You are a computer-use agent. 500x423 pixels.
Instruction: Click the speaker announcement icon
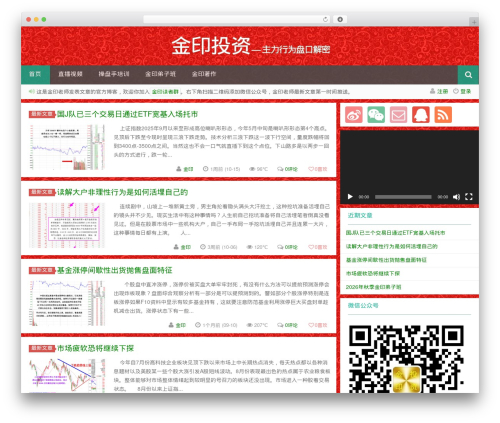click(x=32, y=91)
